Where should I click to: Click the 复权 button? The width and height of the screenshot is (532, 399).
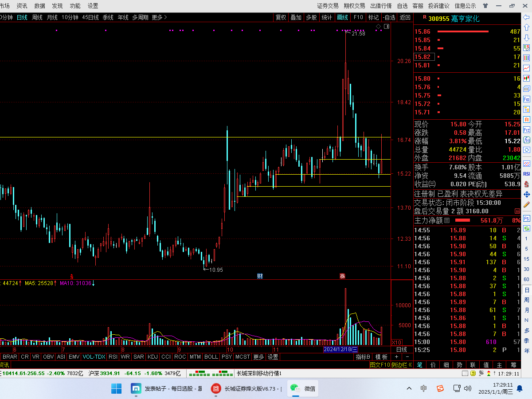coord(281,17)
